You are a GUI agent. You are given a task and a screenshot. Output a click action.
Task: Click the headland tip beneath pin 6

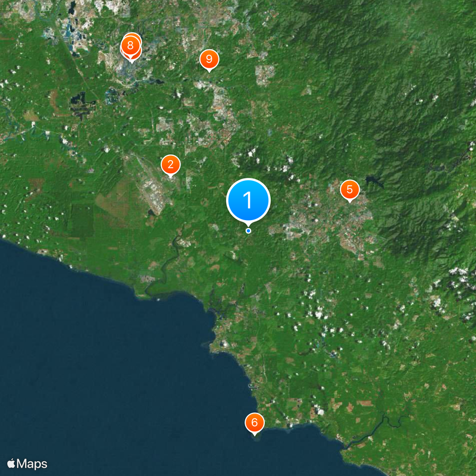(256, 439)
